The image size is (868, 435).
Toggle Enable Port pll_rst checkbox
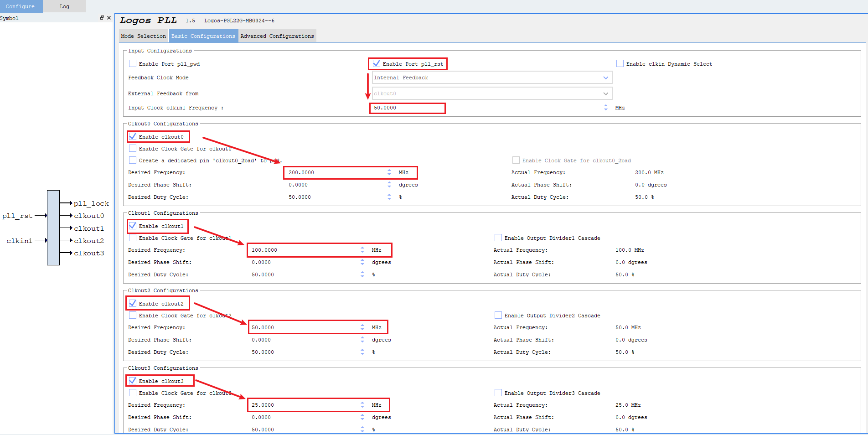point(377,63)
